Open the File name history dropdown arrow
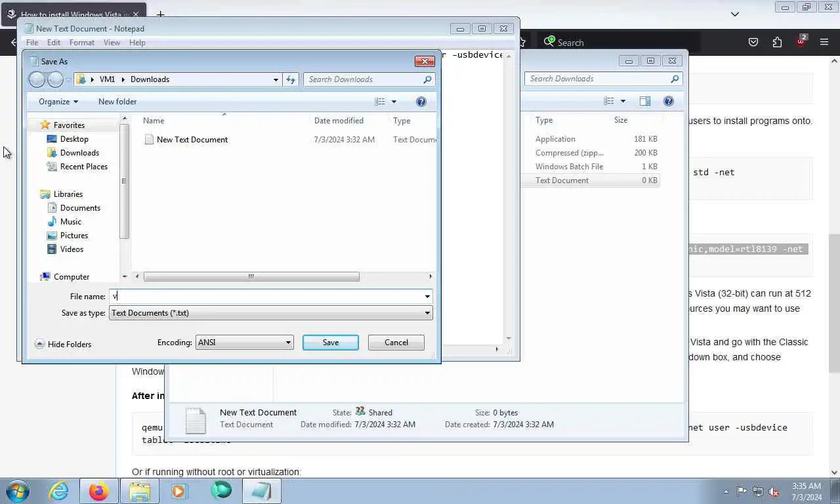The width and height of the screenshot is (840, 504). coord(427,297)
